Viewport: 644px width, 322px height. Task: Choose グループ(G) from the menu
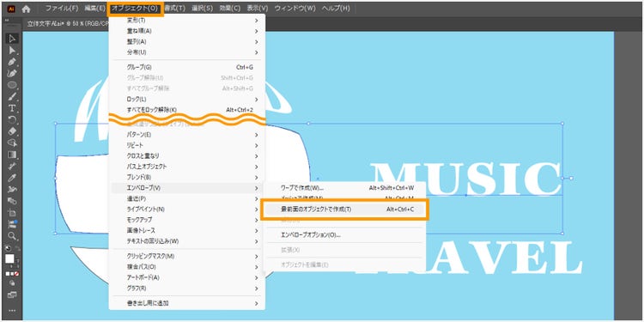[x=187, y=67]
